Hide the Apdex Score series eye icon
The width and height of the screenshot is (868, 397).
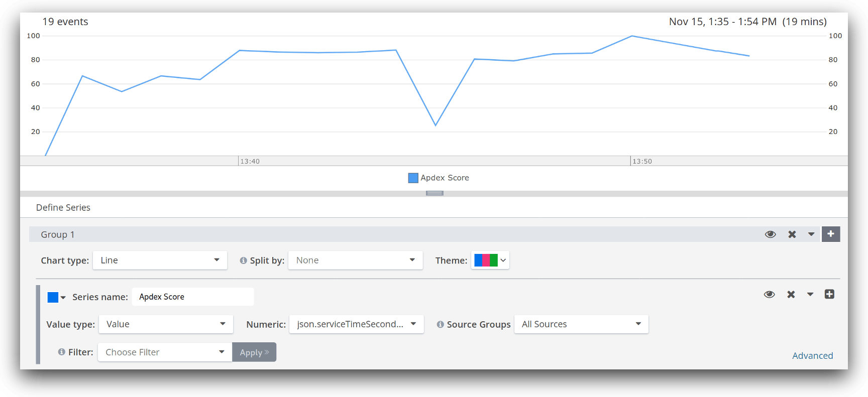click(x=769, y=295)
